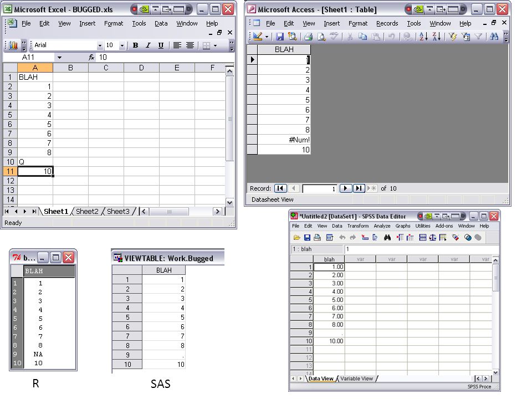Switch to Variable View tab in SPSS

(x=356, y=378)
